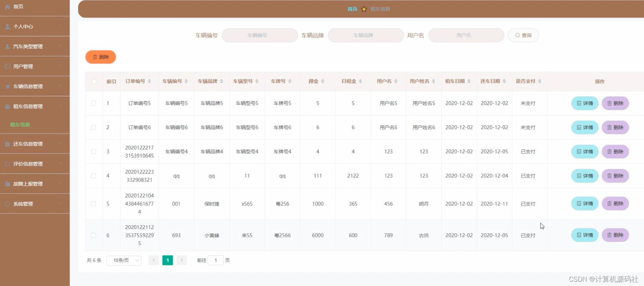Screen dimensions: 644x286
Task: Sort by 押金 using its sort arrows
Action: pyautogui.click(x=323, y=81)
